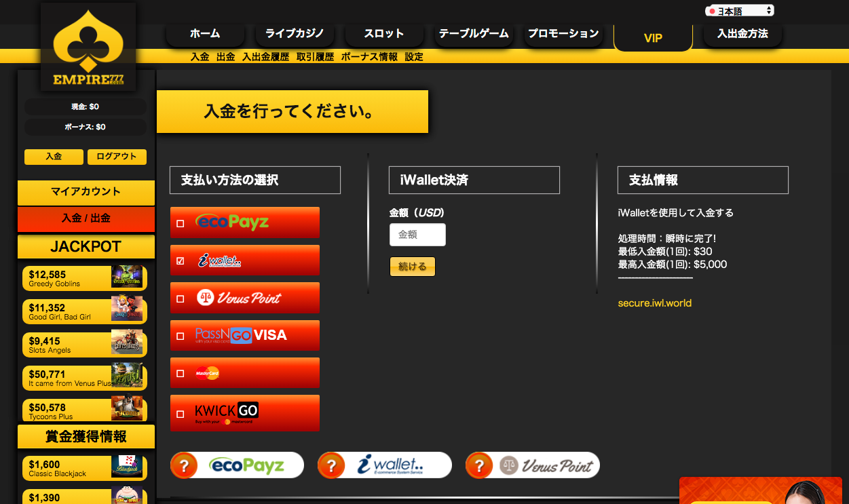Open 入出金履歴 submenu item

(266, 57)
